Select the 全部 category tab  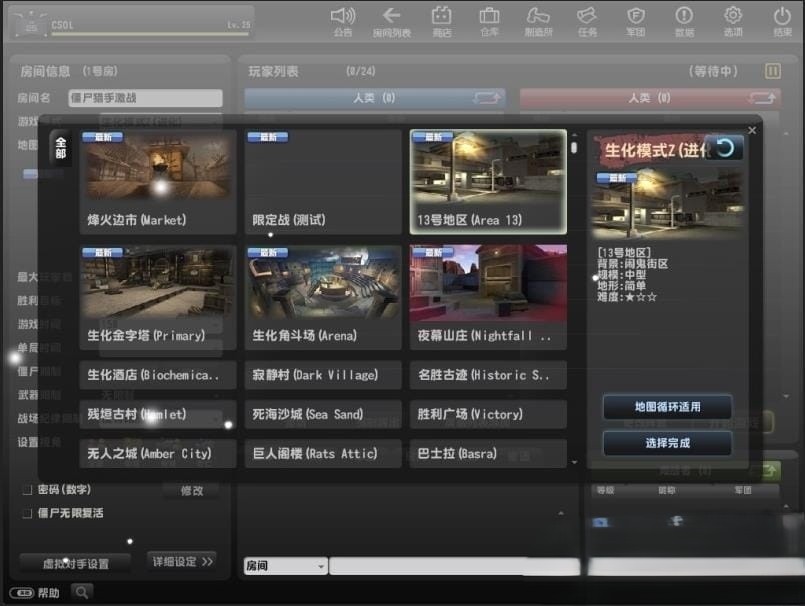61,148
